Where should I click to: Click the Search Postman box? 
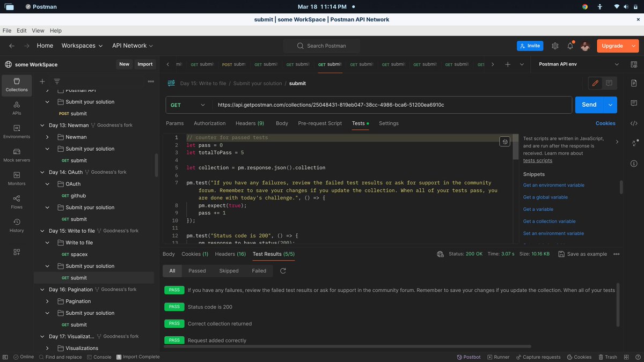(321, 46)
